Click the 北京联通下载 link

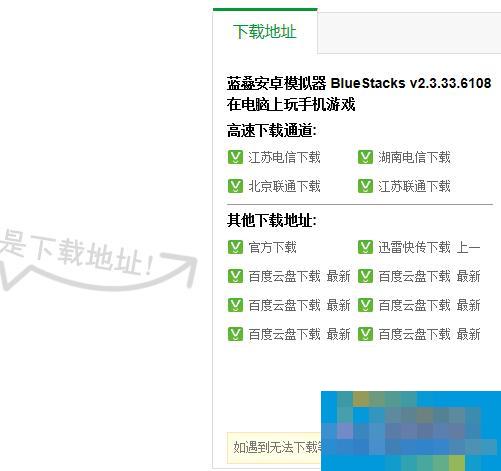pos(284,186)
